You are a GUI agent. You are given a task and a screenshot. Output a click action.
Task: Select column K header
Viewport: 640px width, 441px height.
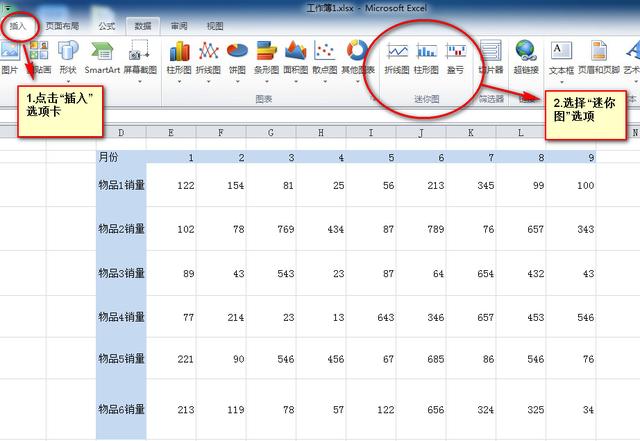pyautogui.click(x=471, y=132)
